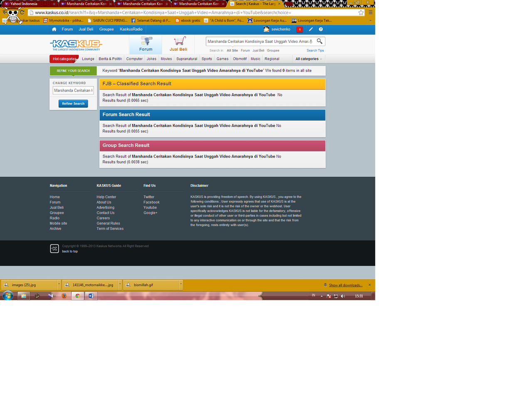Open the Facebook footer link
The image size is (532, 399).
pyautogui.click(x=151, y=202)
